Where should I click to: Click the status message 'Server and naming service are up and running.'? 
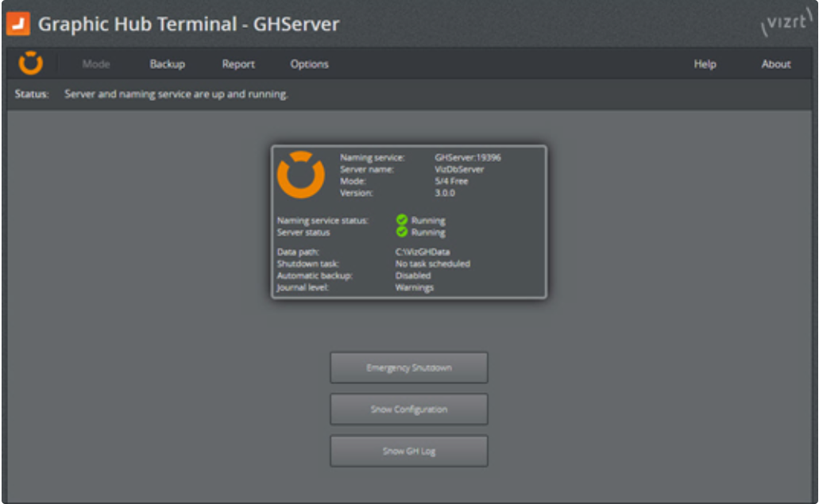coord(176,94)
